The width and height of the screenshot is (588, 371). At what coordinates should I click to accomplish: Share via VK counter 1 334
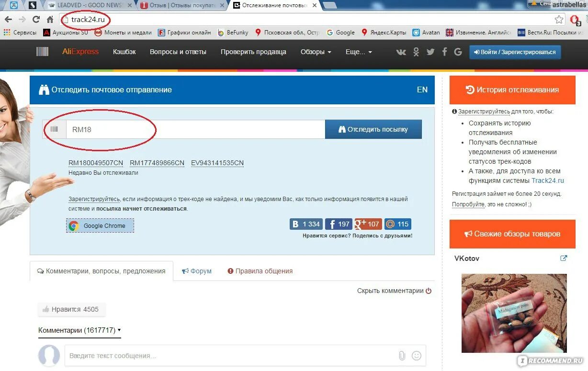pos(306,224)
